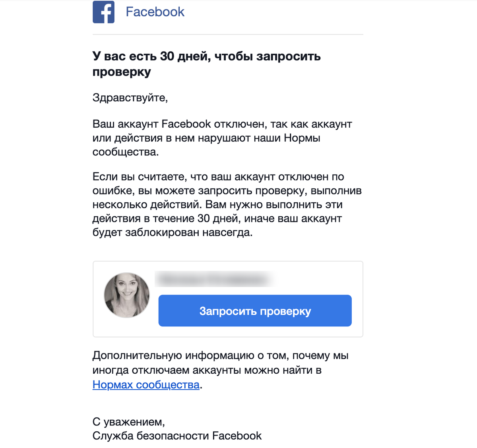Select the signature 'Служба безопасности Facebook'
This screenshot has width=477, height=448.
click(x=177, y=436)
